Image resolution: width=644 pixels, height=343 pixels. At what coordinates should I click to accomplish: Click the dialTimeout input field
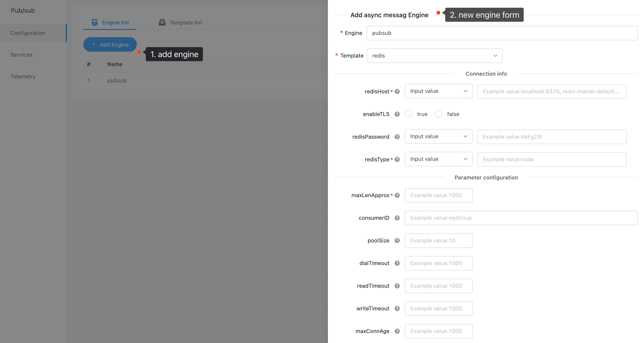(x=438, y=263)
